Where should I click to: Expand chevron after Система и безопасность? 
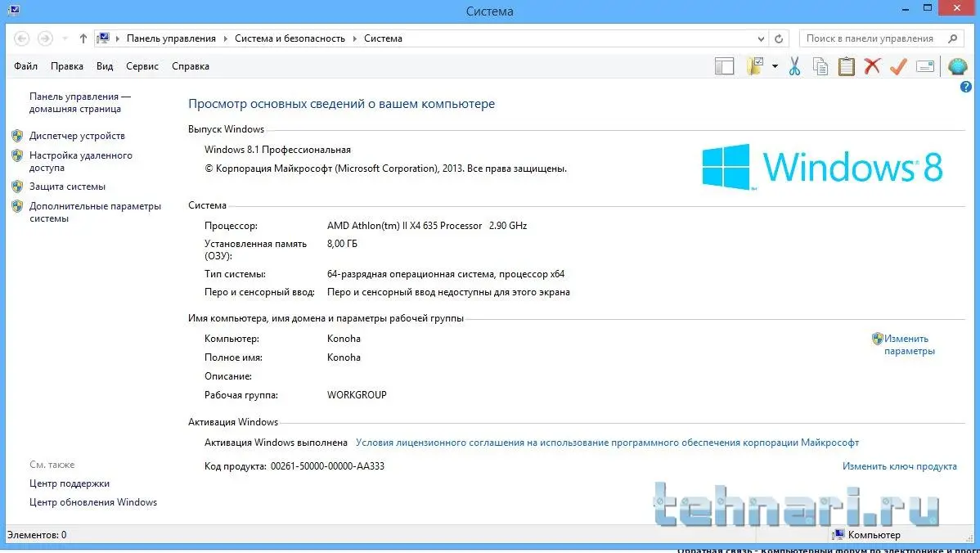(355, 38)
